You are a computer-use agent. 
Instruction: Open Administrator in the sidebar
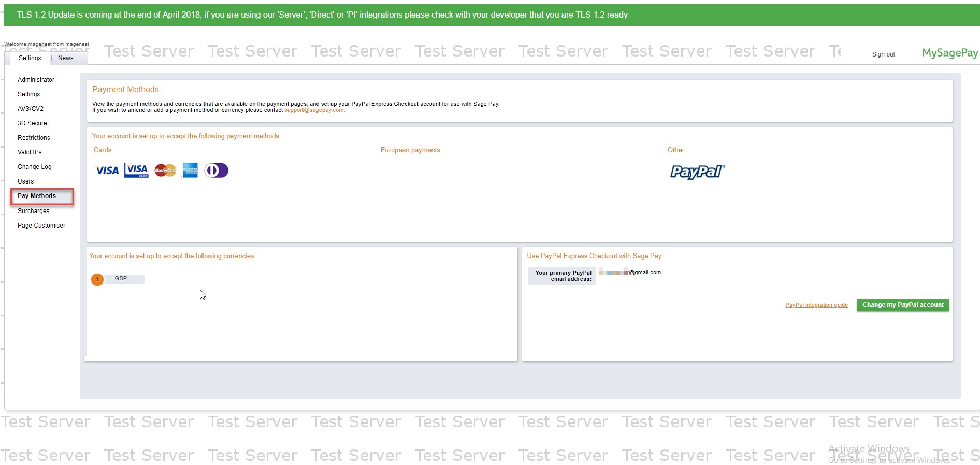[36, 80]
